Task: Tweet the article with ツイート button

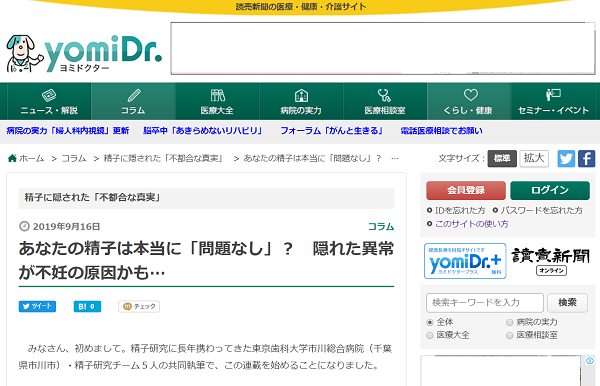Action: (37, 306)
